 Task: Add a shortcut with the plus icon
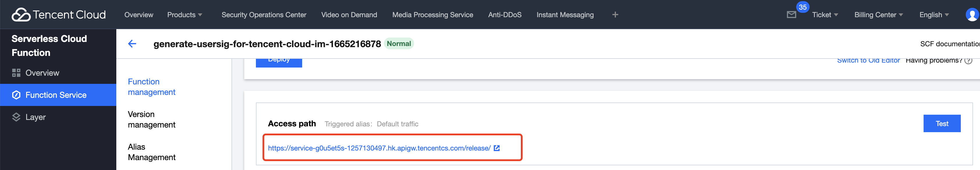[615, 15]
